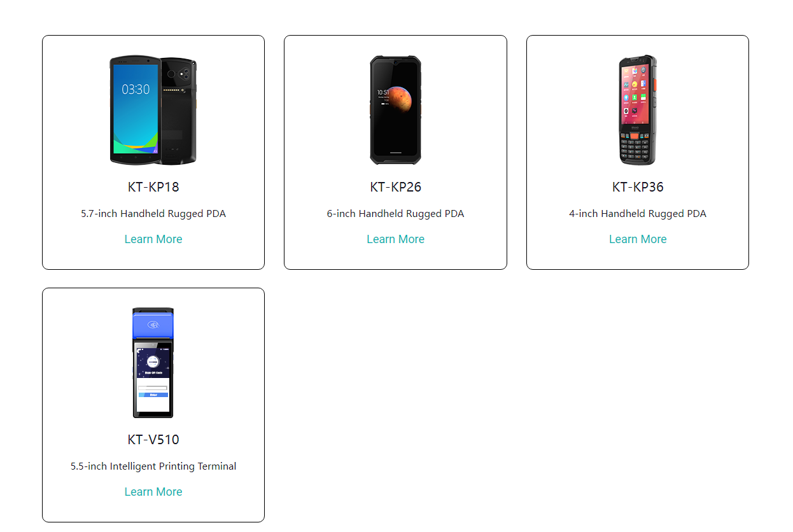This screenshot has width=793, height=532.
Task: Click Learn More under KT-KP36
Action: 638,239
